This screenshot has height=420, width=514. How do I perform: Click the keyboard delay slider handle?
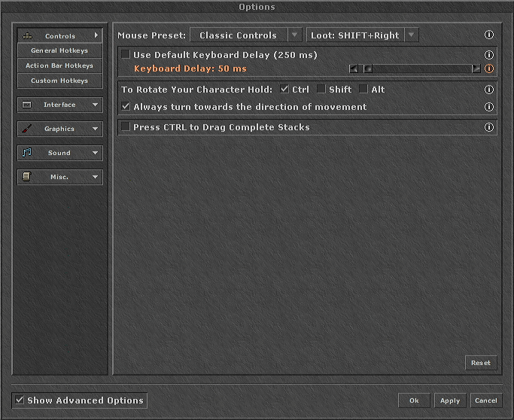click(x=368, y=68)
